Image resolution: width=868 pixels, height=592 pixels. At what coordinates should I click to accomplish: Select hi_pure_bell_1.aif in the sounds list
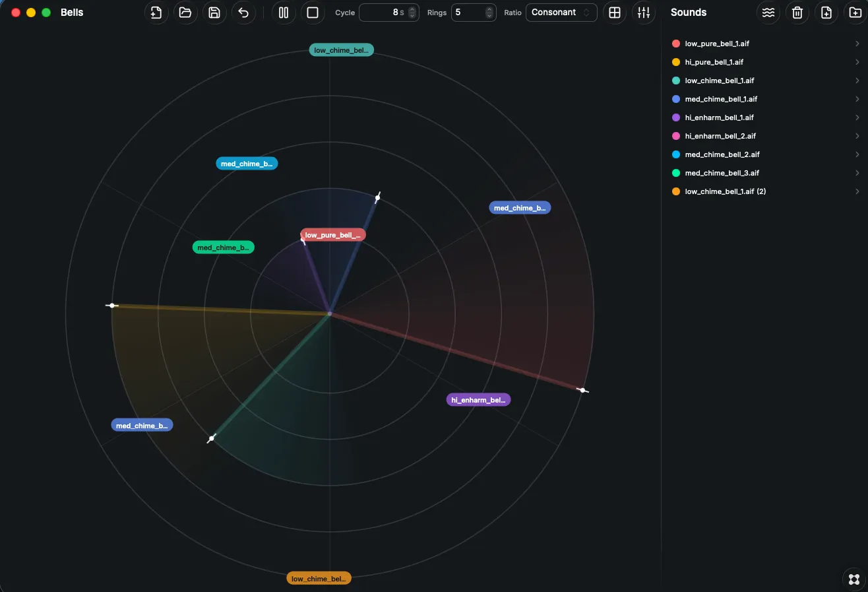pyautogui.click(x=765, y=62)
